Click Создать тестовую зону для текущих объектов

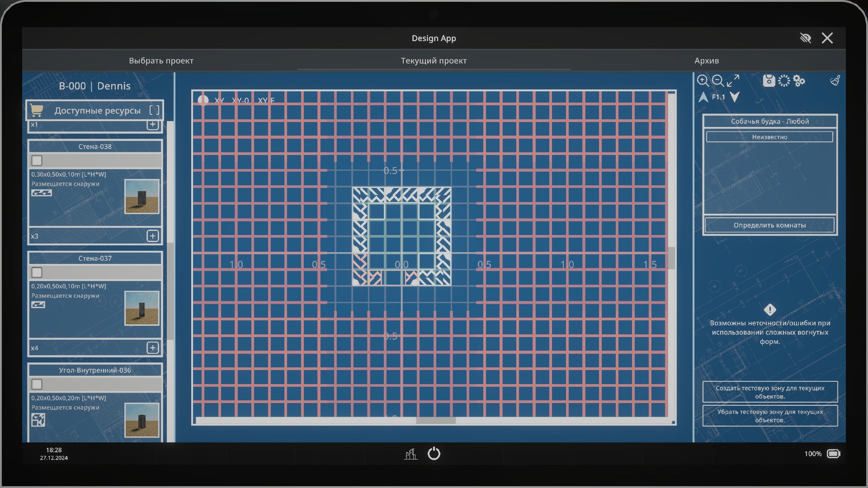[769, 392]
